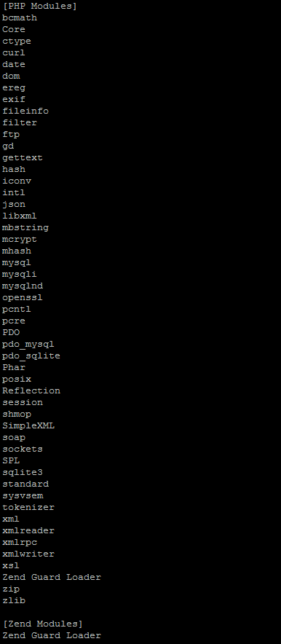Click the sockets entry
Image resolution: width=281 pixels, height=644 pixels.
click(x=22, y=449)
